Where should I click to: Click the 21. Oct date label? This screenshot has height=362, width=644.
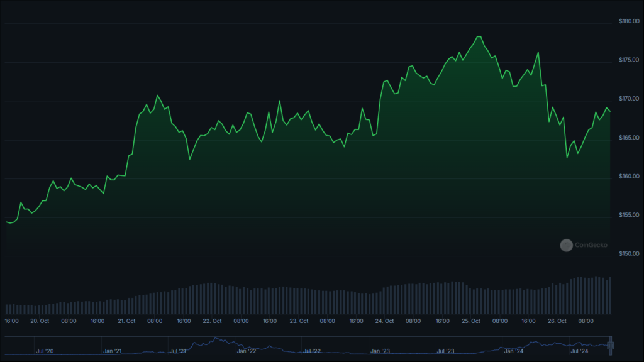pos(126,321)
